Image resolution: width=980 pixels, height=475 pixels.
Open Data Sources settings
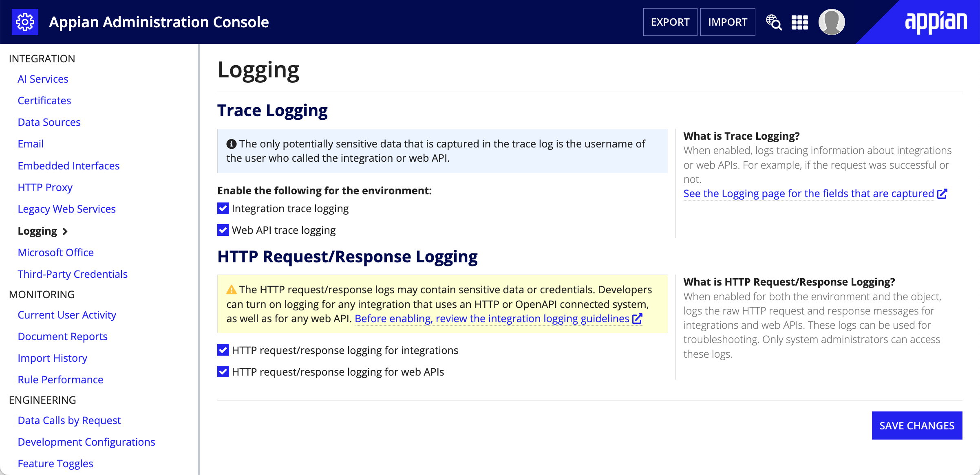tap(49, 122)
